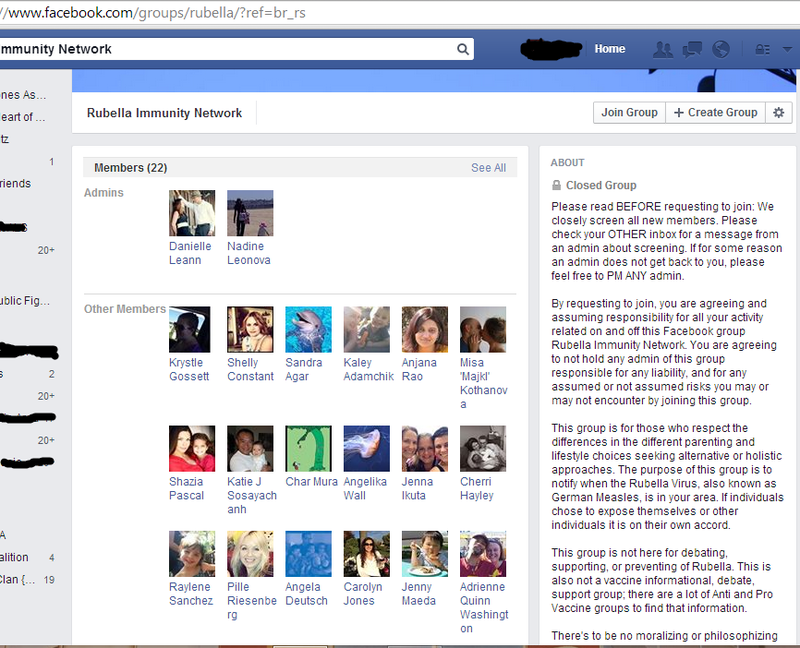Open Pille Riesenberg's profile picture
Image resolution: width=800 pixels, height=648 pixels.
[x=250, y=554]
